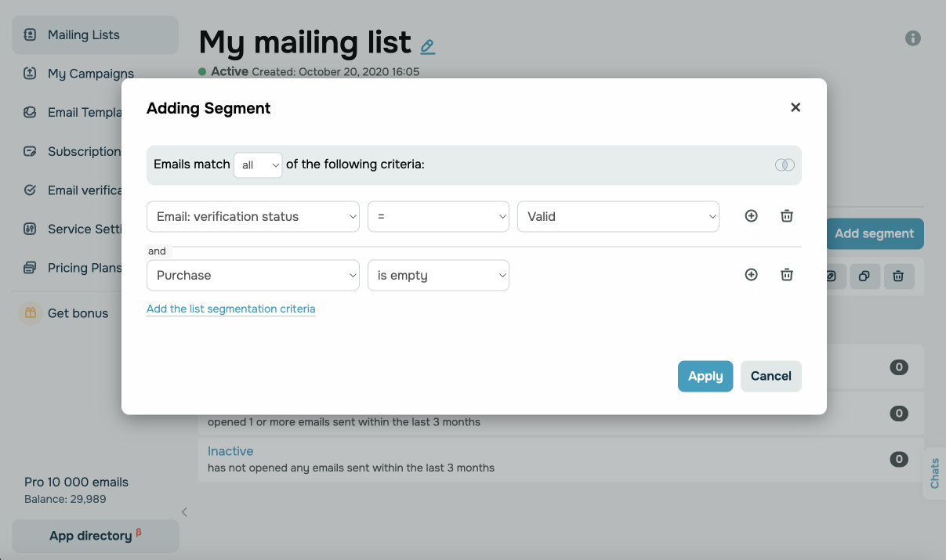The width and height of the screenshot is (946, 560).
Task: Go to Mailing Lists in sidebar
Action: point(84,35)
